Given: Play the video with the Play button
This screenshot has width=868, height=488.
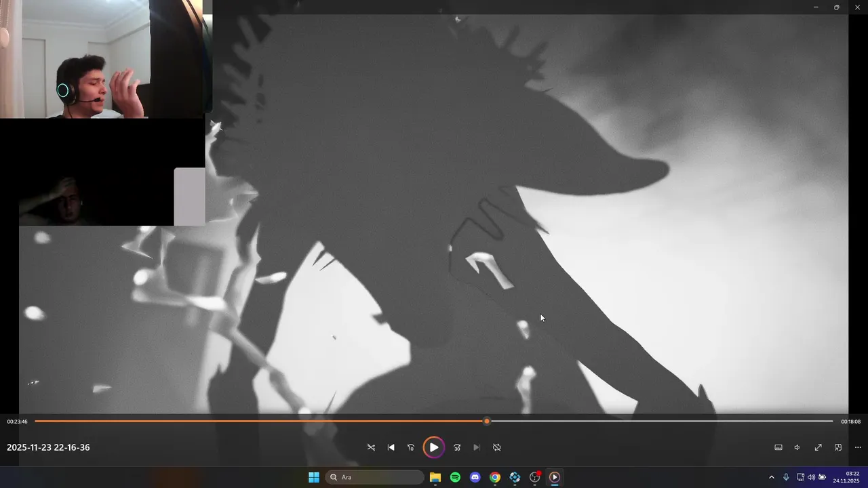Looking at the screenshot, I should tap(433, 447).
